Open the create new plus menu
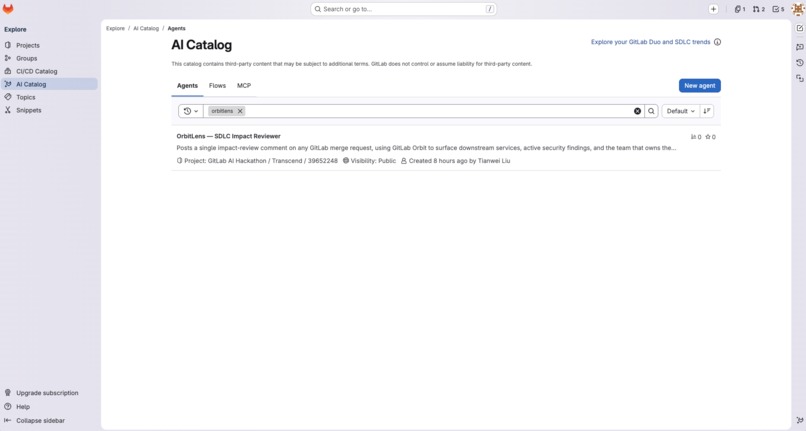This screenshot has height=431, width=806. click(713, 9)
